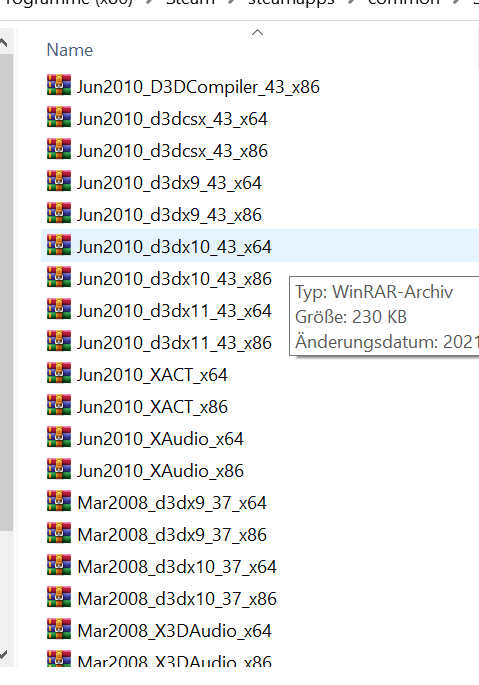Image resolution: width=479 pixels, height=685 pixels.
Task: Select the file Jun2010_XACT_x86
Action: pos(152,407)
